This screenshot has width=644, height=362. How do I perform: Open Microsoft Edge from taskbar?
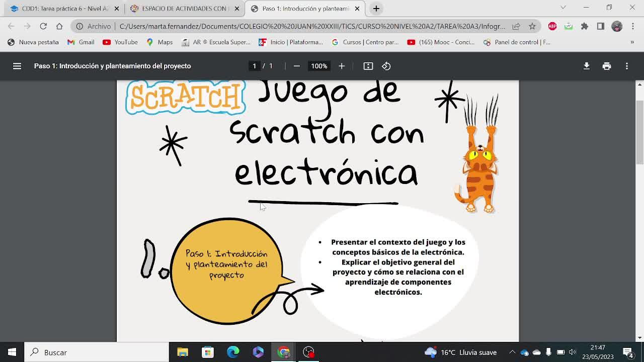tap(233, 352)
